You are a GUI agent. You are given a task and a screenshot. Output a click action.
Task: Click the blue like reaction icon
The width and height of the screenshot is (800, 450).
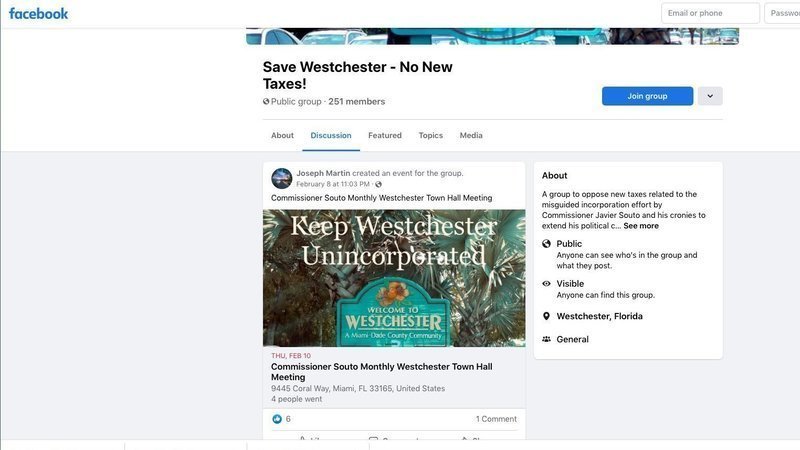click(x=277, y=419)
